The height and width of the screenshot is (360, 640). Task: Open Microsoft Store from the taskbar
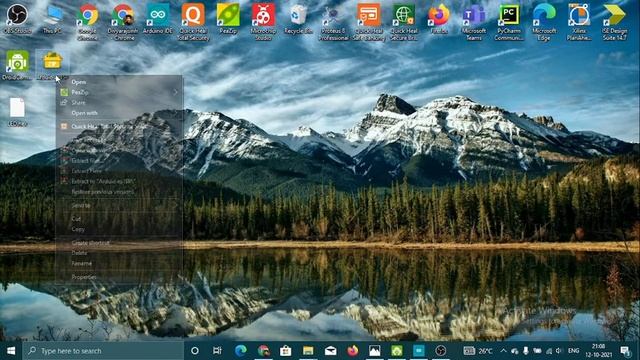286,351
